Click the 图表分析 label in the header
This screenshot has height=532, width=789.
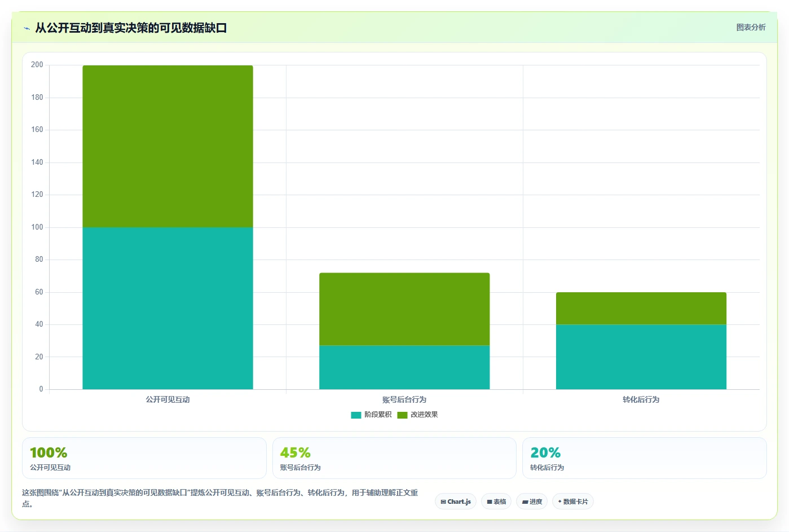[x=751, y=27]
